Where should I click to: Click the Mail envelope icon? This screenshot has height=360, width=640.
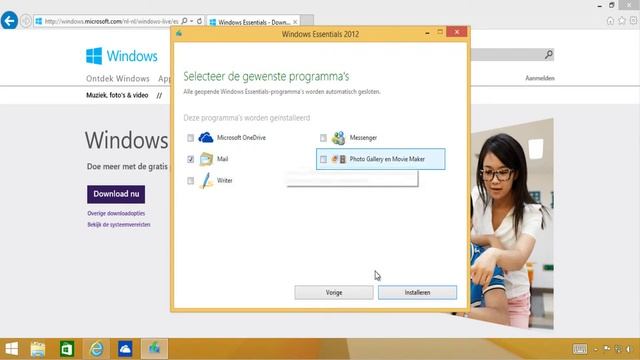coord(206,159)
